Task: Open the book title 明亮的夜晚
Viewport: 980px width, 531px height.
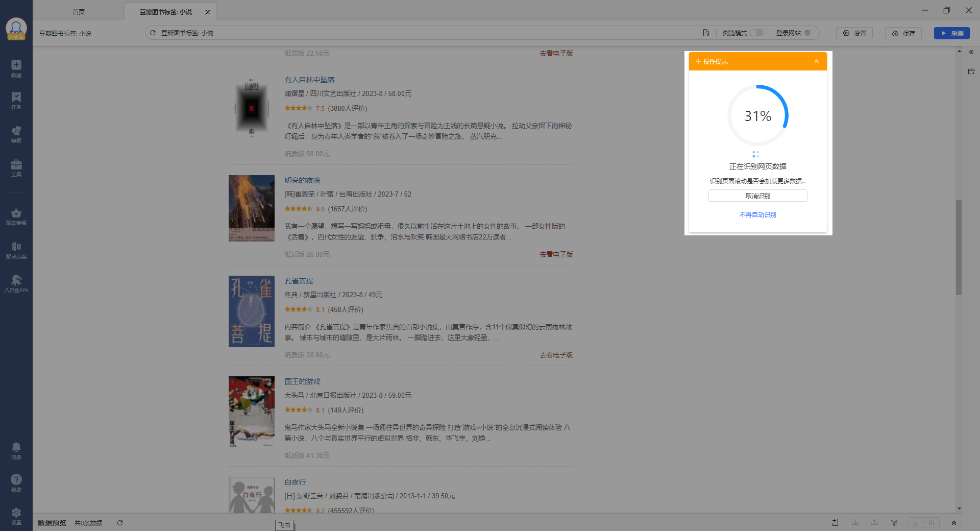Action: tap(303, 180)
